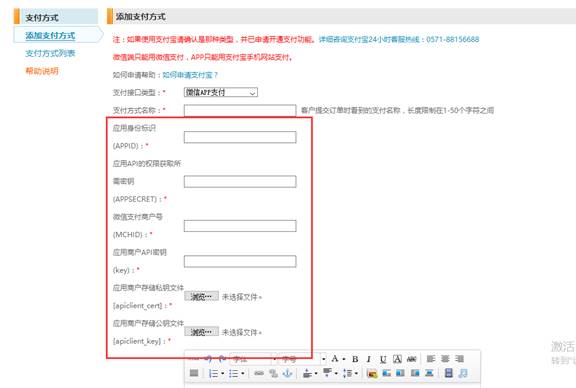
Task: Click the insert music note icon
Action: (463, 373)
